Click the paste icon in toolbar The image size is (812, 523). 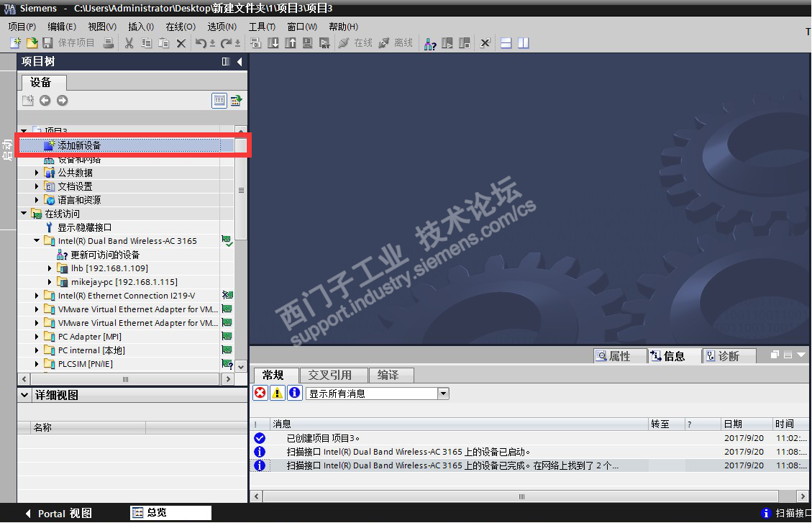point(164,43)
